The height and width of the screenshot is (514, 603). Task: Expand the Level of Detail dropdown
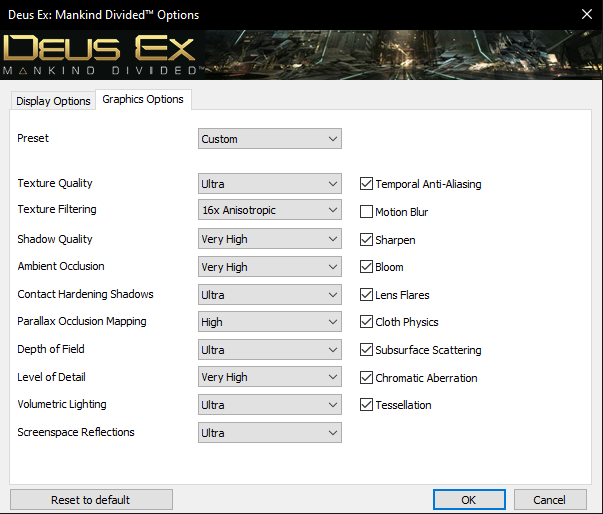tap(270, 377)
